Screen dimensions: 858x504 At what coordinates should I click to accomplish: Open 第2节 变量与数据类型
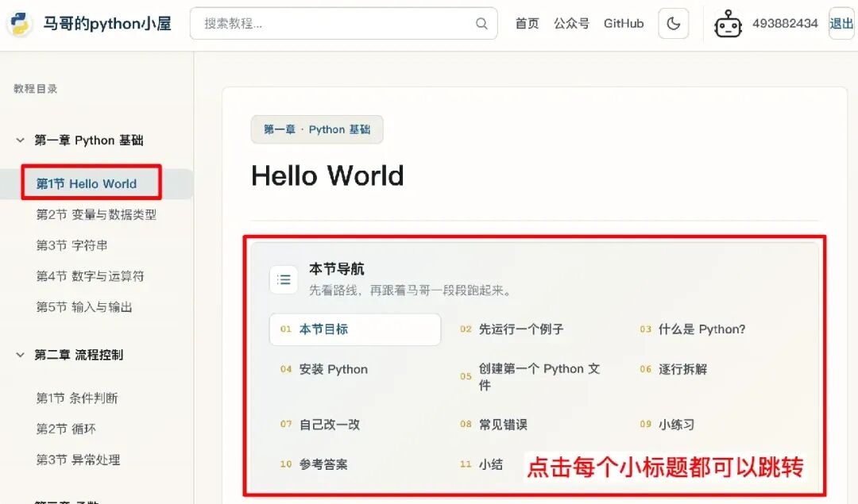click(x=96, y=215)
